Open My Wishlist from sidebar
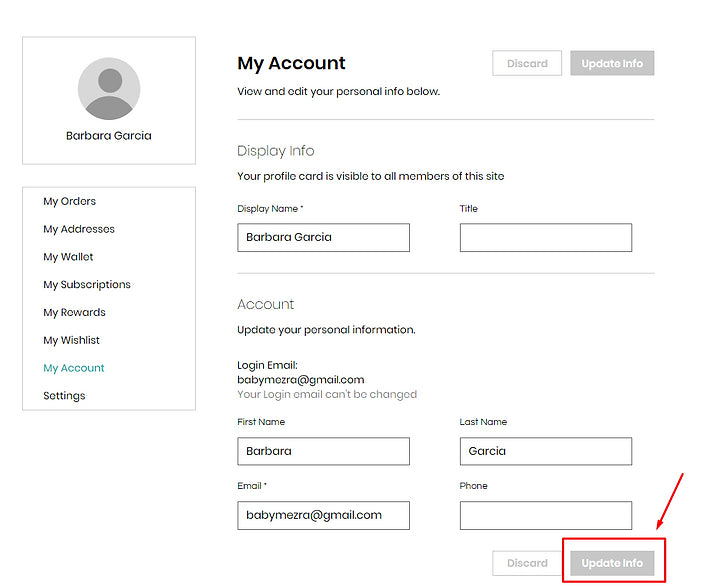This screenshot has width=701, height=586. tap(71, 340)
